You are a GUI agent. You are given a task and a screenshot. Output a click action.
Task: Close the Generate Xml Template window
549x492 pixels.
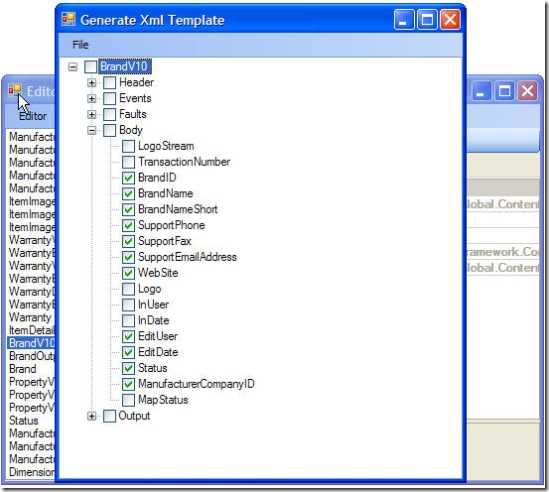[450, 19]
